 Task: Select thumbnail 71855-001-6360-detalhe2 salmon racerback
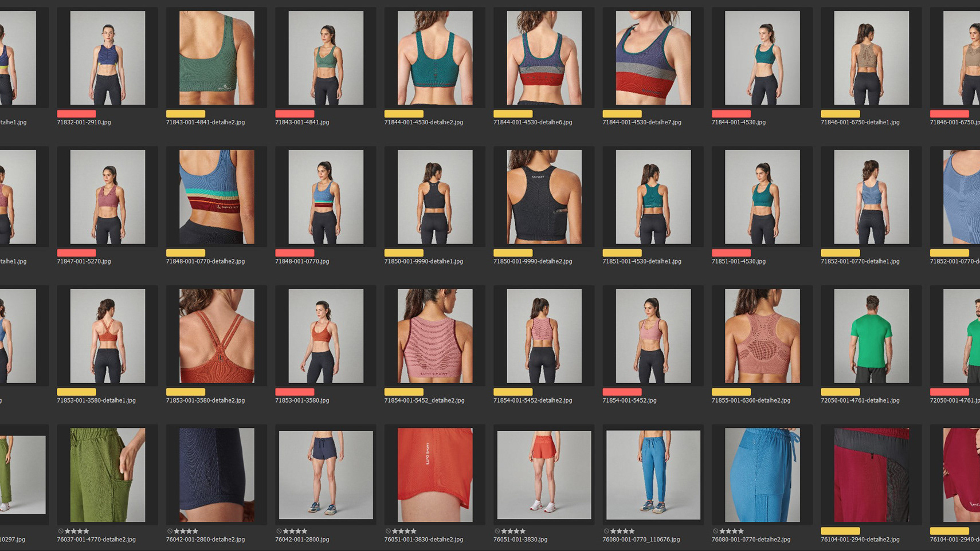click(x=762, y=336)
